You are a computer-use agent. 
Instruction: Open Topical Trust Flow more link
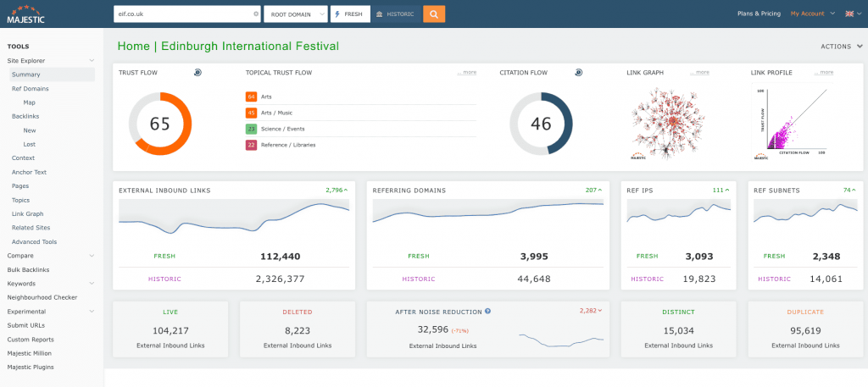(x=467, y=73)
